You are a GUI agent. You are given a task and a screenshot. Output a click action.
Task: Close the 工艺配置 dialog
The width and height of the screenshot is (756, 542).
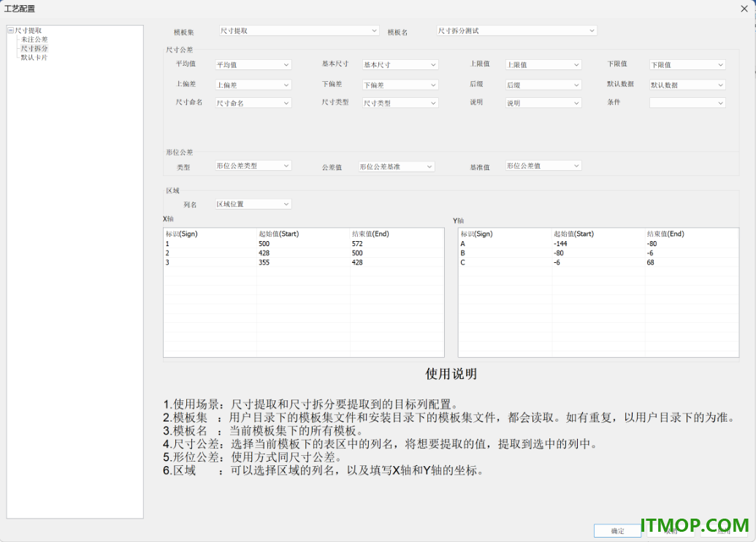click(744, 9)
